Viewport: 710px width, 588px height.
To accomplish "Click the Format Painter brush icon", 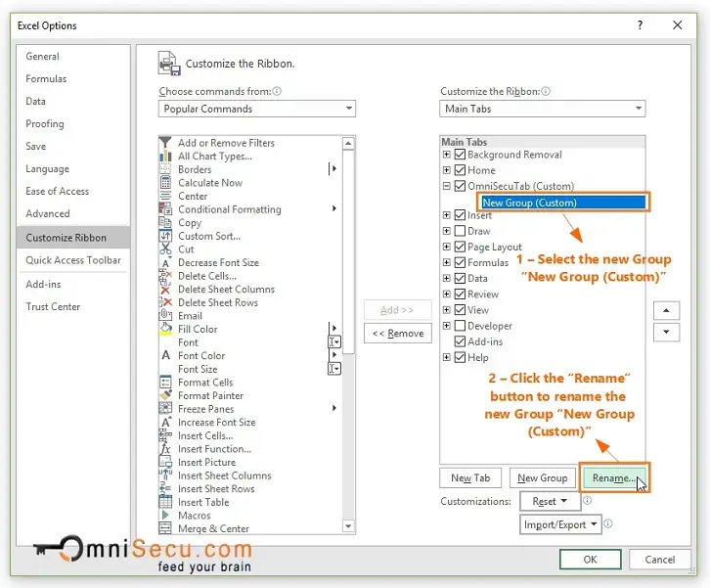I will (x=165, y=395).
